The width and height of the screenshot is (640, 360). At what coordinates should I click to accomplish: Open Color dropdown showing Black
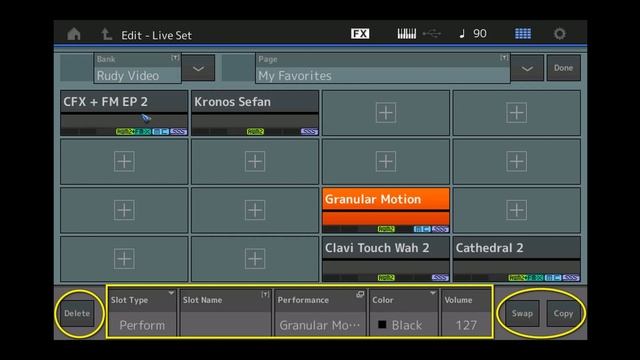(403, 313)
